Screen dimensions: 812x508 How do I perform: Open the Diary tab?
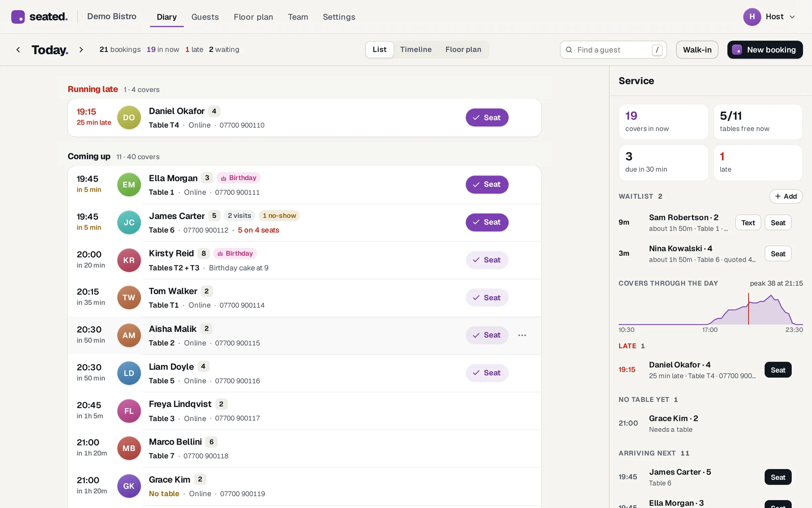pos(166,17)
